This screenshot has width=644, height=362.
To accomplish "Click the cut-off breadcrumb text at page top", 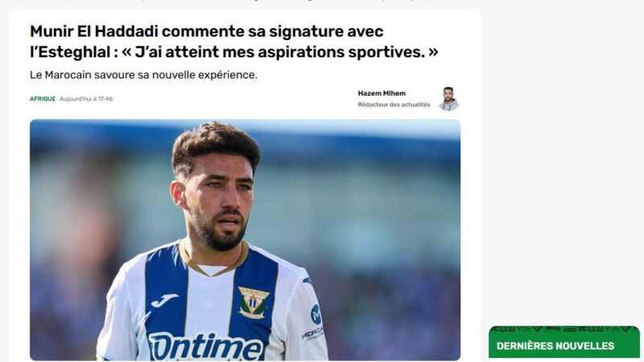I will point(230,2).
